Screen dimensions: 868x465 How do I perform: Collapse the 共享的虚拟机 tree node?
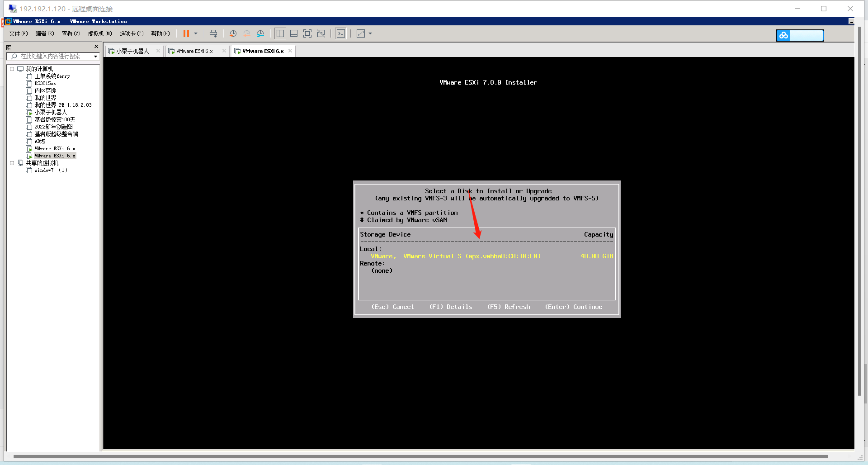(x=12, y=163)
